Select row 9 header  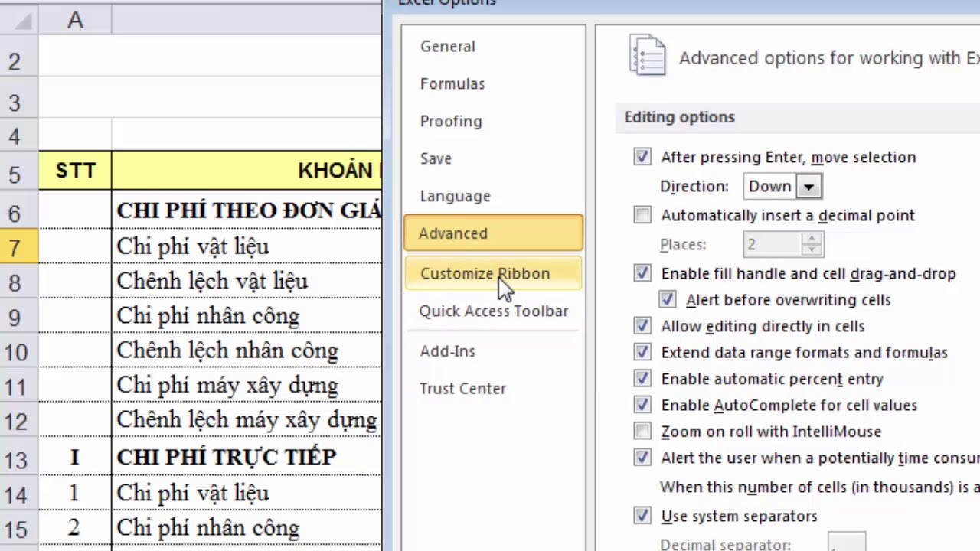pos(19,317)
